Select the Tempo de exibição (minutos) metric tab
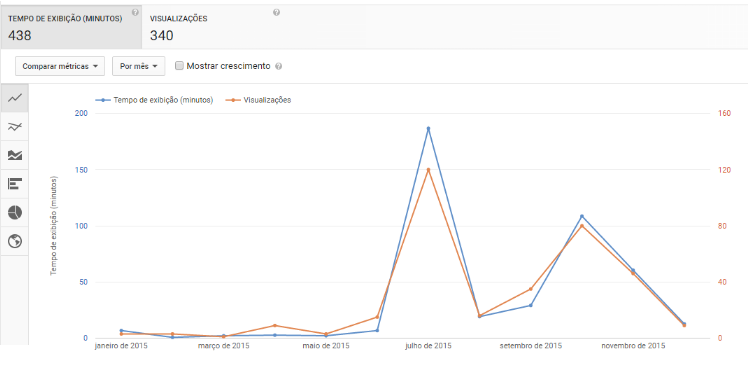 [71, 28]
